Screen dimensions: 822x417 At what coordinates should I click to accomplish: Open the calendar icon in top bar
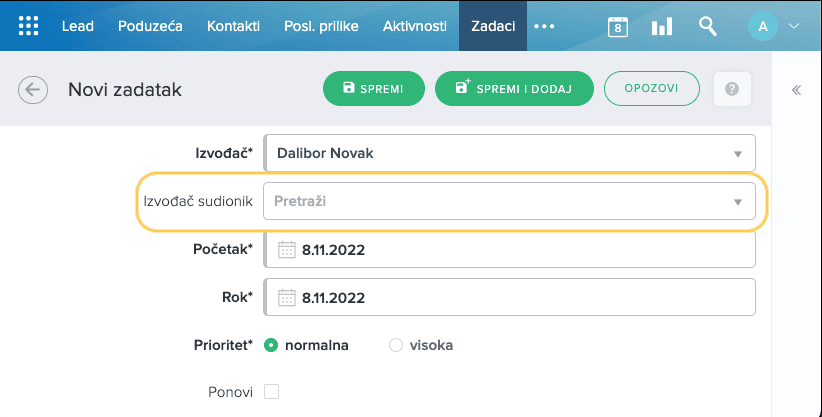pyautogui.click(x=618, y=26)
